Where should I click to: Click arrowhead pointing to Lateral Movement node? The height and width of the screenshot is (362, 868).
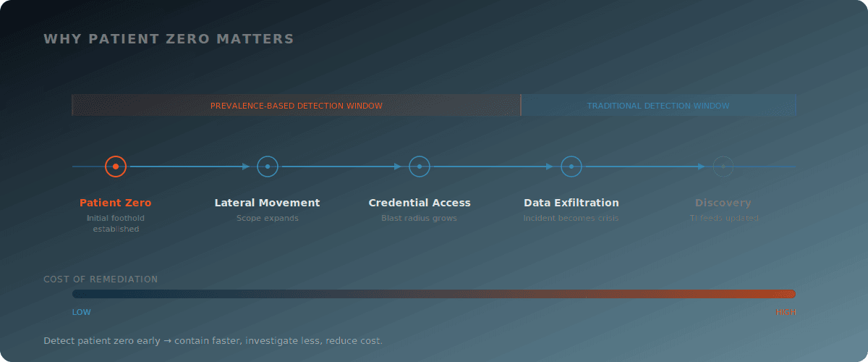247,167
